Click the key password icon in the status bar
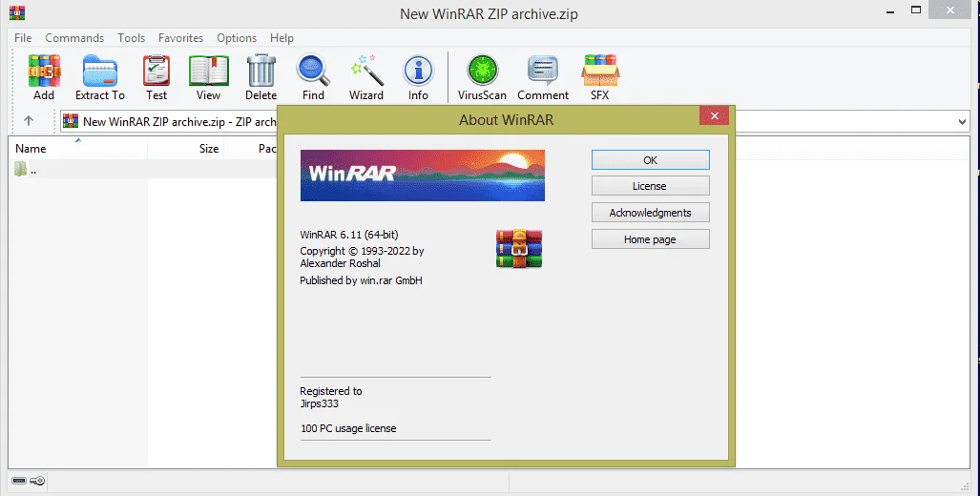 click(37, 481)
